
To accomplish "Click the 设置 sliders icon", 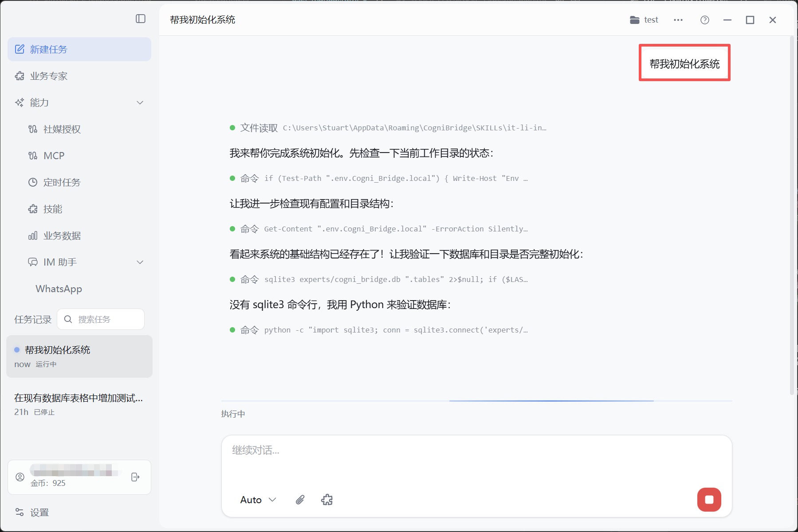I will (x=20, y=512).
